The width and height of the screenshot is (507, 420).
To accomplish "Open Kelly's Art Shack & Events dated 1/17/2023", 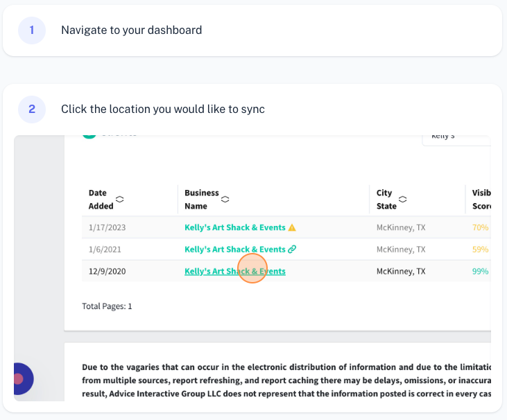I will pyautogui.click(x=234, y=227).
